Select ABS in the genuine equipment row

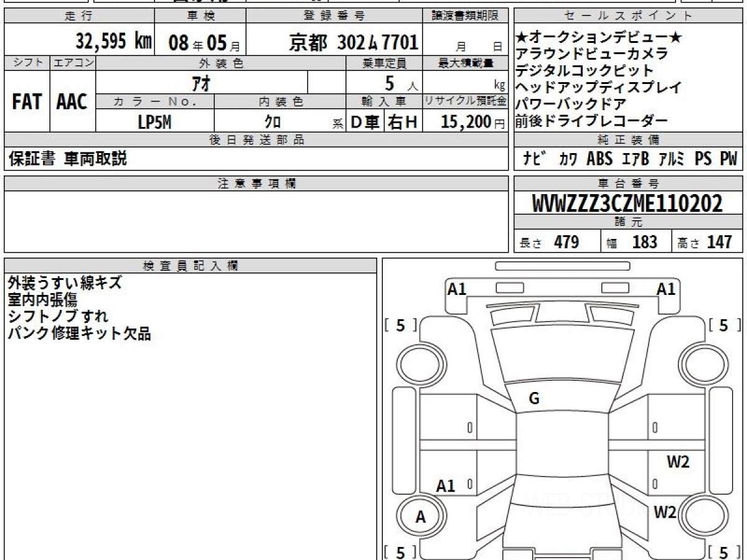599,159
